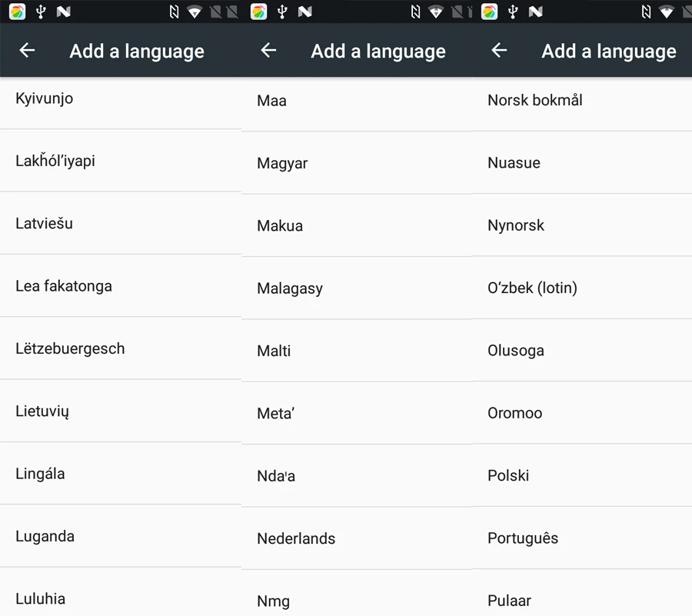Choose Latviešu from the list
Viewport: 692px width, 616px height.
click(121, 223)
